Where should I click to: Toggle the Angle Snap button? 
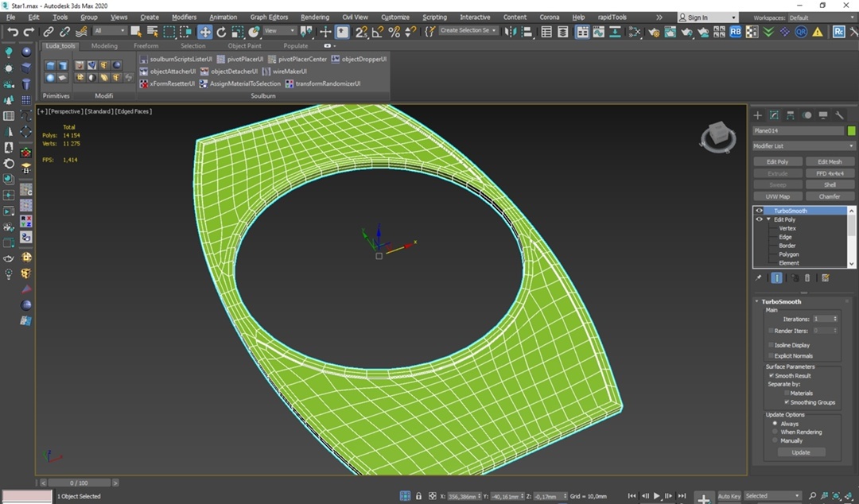point(378,32)
